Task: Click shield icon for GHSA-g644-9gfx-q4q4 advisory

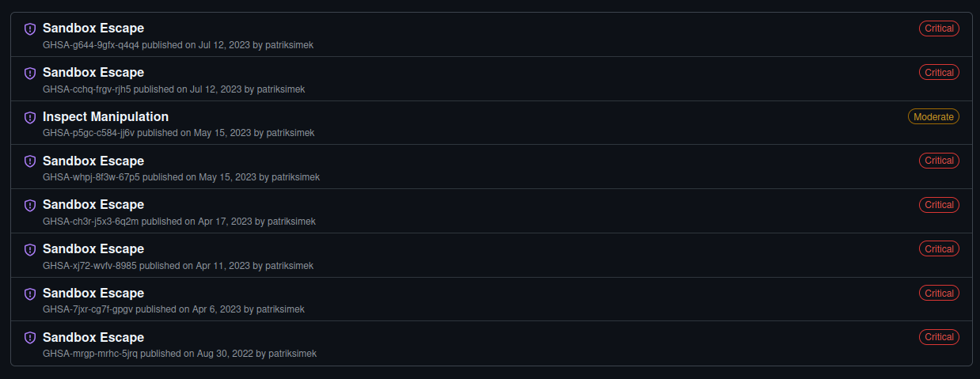Action: pyautogui.click(x=30, y=29)
